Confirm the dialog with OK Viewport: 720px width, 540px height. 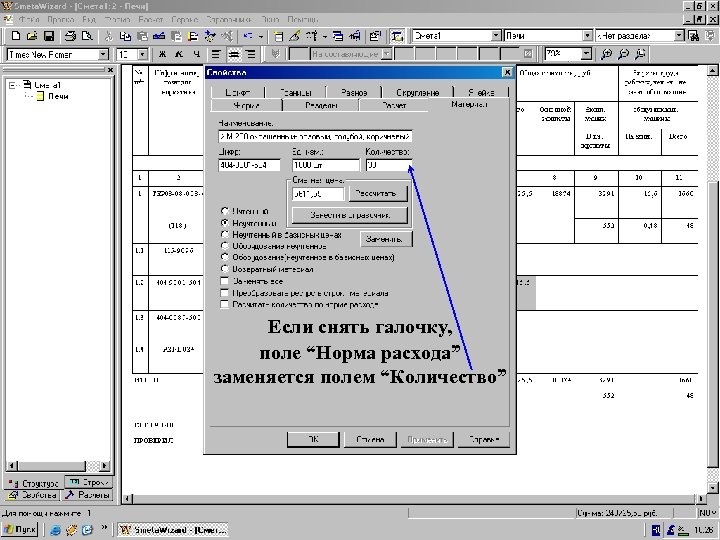click(313, 439)
